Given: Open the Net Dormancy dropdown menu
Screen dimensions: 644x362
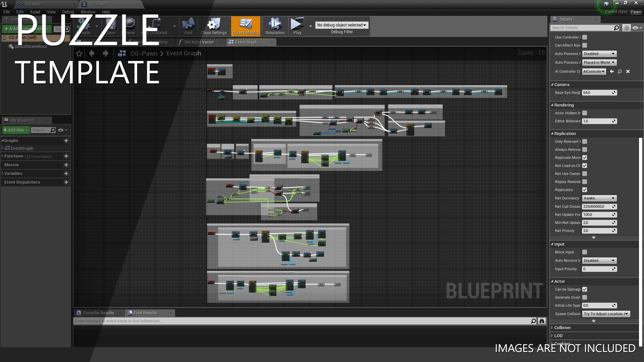Looking at the screenshot, I should point(599,198).
